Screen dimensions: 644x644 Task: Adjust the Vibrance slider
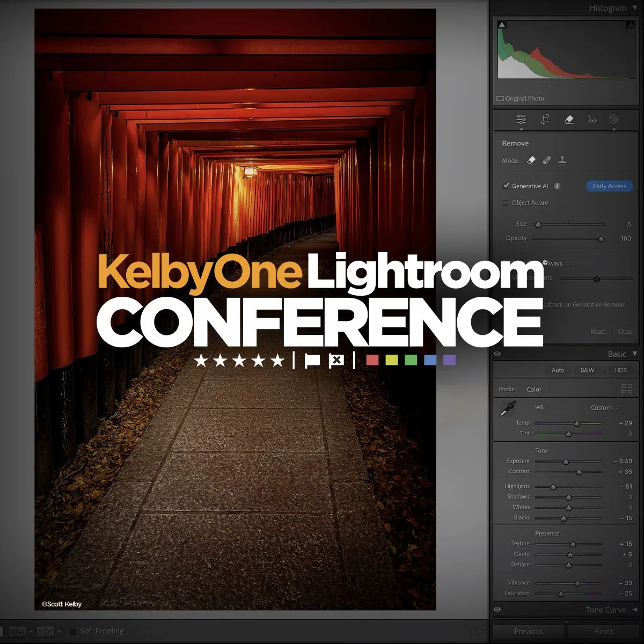[568, 583]
